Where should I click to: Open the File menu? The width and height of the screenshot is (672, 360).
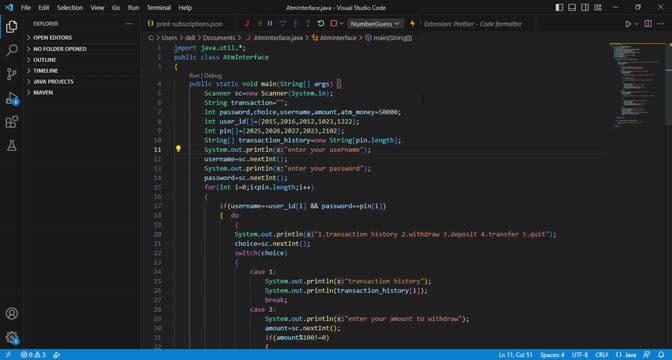[26, 8]
